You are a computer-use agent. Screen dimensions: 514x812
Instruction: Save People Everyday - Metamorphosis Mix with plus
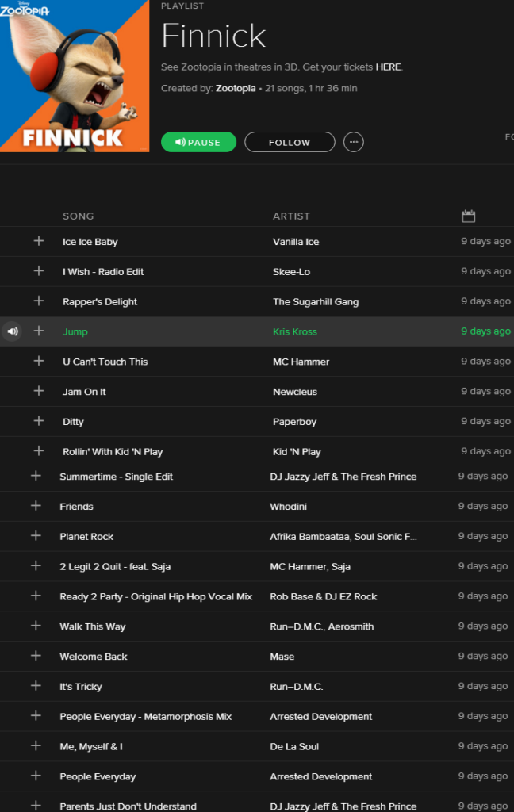(x=36, y=716)
